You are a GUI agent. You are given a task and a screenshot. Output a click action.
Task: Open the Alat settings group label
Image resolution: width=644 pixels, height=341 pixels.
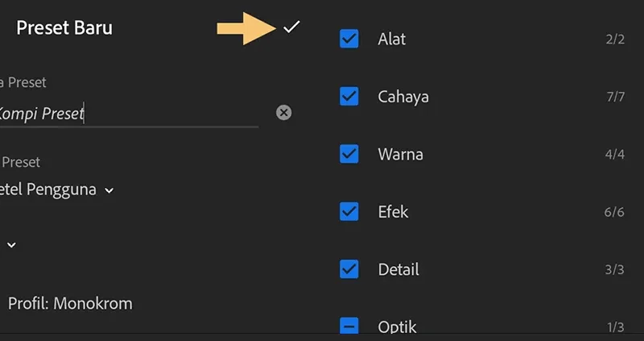[x=392, y=39]
